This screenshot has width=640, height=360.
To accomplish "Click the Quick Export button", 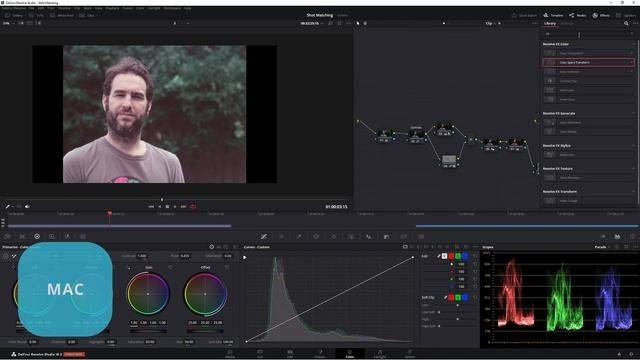I will 524,16.
